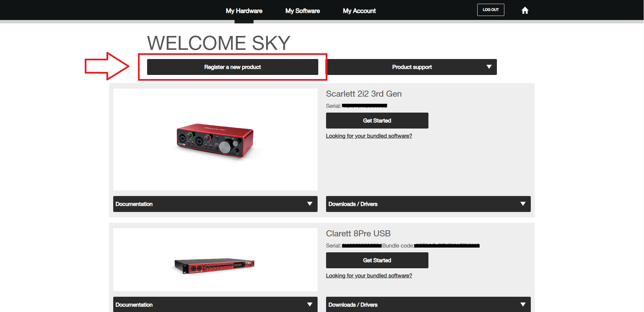This screenshot has width=644, height=312.
Task: Expand Documentation for Scarlett 2i2 3rd Gen
Action: click(215, 204)
